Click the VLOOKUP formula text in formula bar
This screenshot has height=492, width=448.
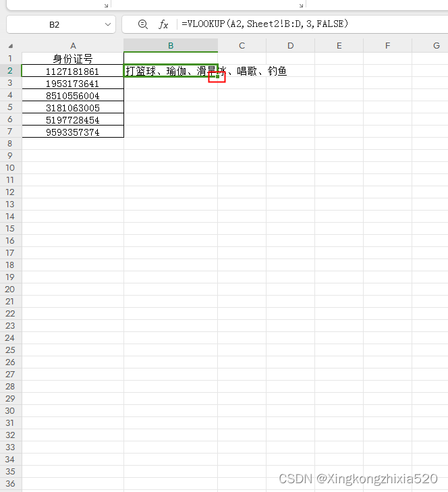point(264,24)
